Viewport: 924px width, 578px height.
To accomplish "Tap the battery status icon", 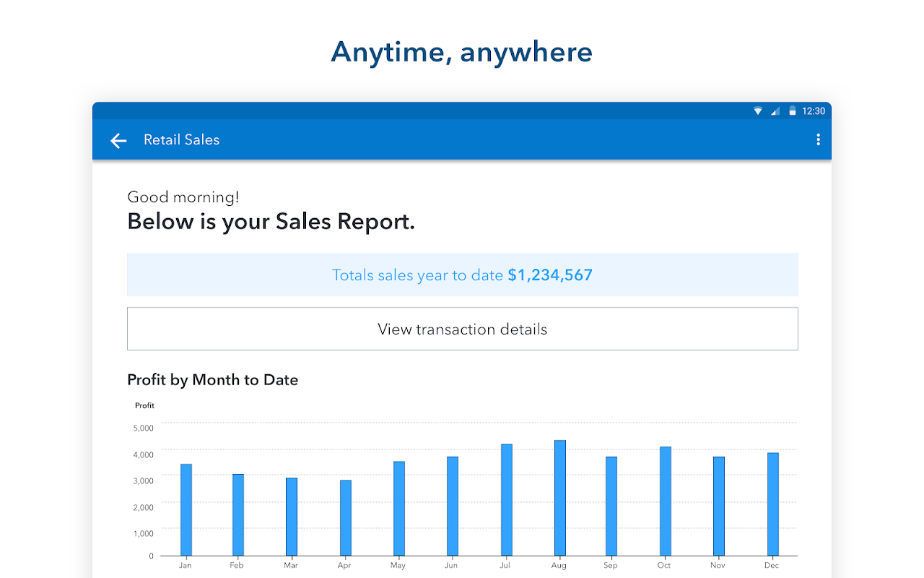I will coord(792,111).
